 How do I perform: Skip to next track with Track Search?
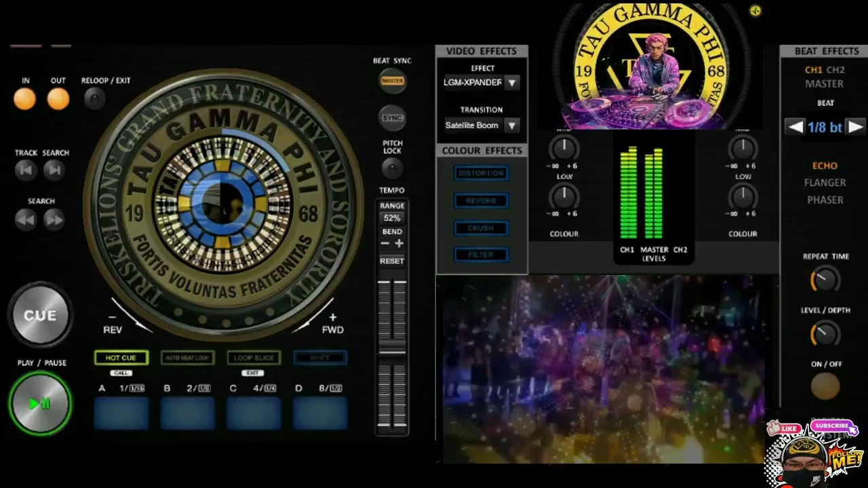[54, 170]
